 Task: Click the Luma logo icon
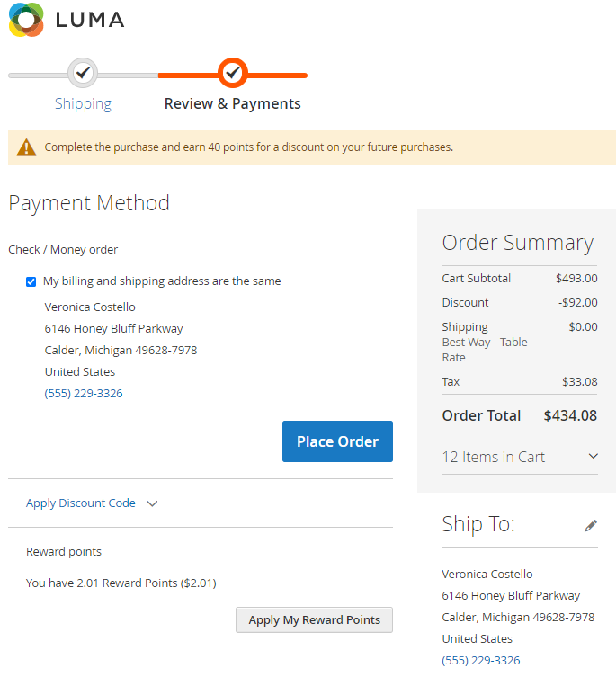coord(26,20)
